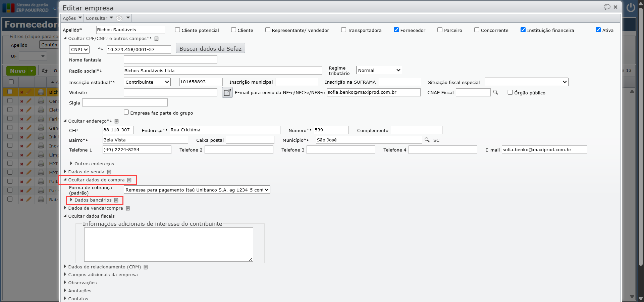Screen dimensions: 644x302
Task: Click edit pencil on Cena row
Action: point(29,101)
